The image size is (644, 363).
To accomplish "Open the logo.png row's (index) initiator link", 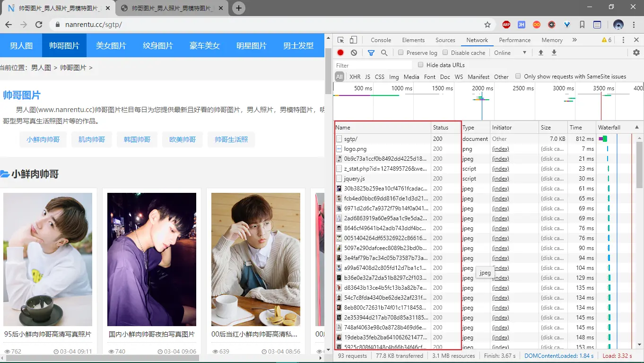I will (x=500, y=149).
